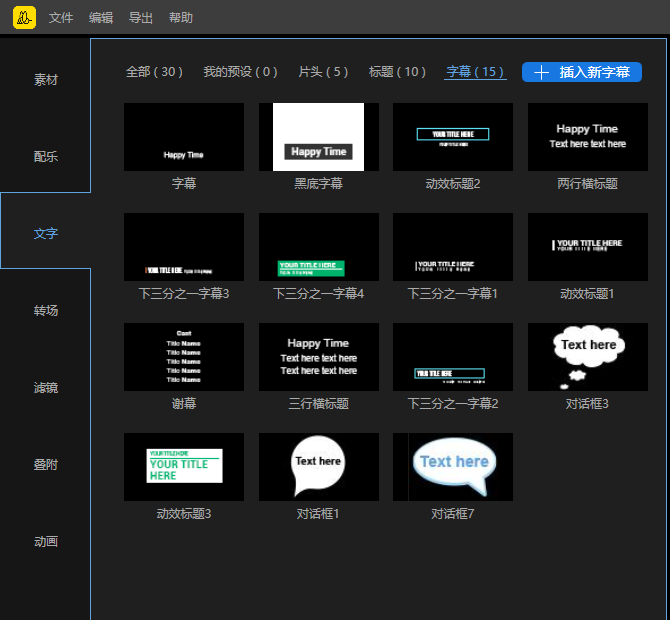This screenshot has height=620, width=670.
Task: Click the yellow app logo icon
Action: [24, 17]
